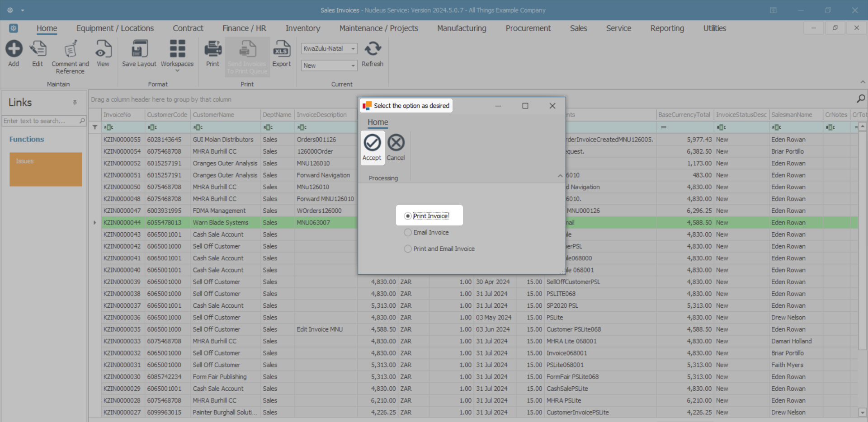The height and width of the screenshot is (422, 868).
Task: Pin the Links panel
Action: (x=75, y=103)
